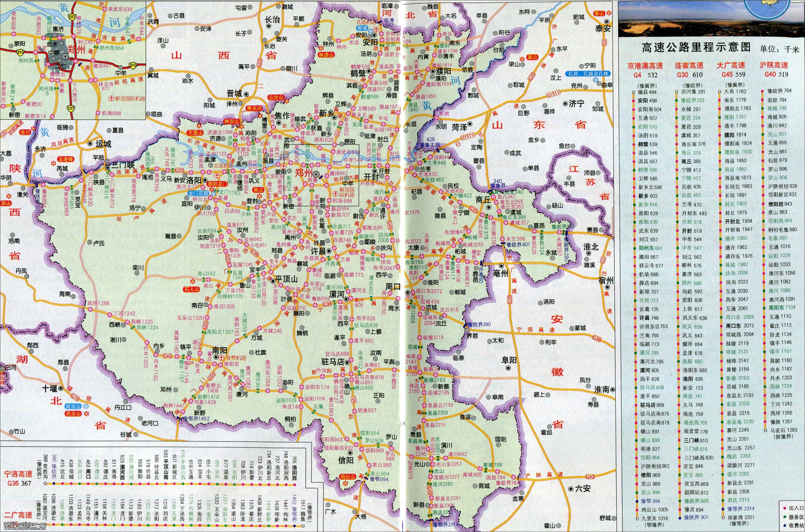Image resolution: width=805 pixels, height=532 pixels.
Task: Click the 武当山 red scenic label
Action: pyautogui.click(x=74, y=413)
